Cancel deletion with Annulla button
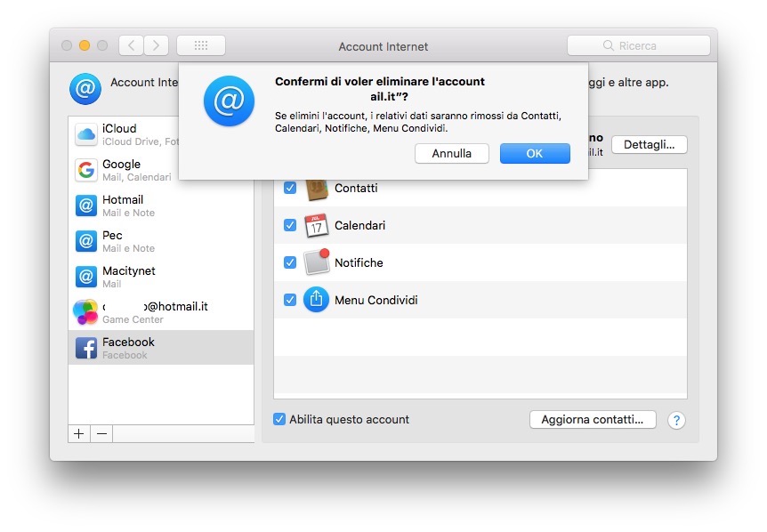Screen dimensions: 767x532 [451, 154]
